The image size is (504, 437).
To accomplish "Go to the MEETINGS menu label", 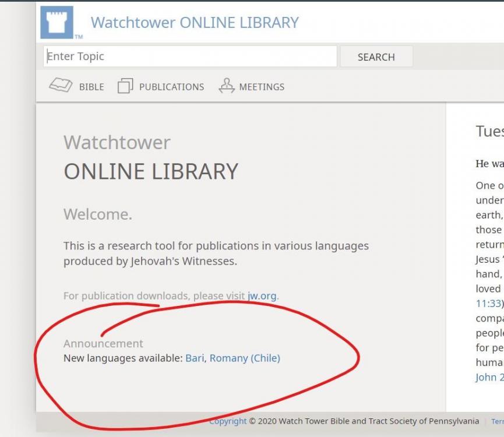I will pos(262,87).
